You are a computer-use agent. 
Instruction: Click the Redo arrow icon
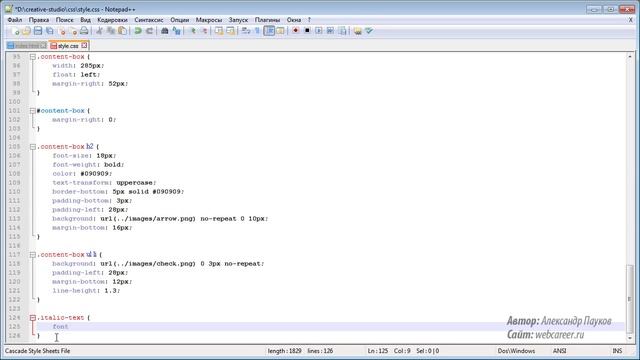[x=149, y=31]
